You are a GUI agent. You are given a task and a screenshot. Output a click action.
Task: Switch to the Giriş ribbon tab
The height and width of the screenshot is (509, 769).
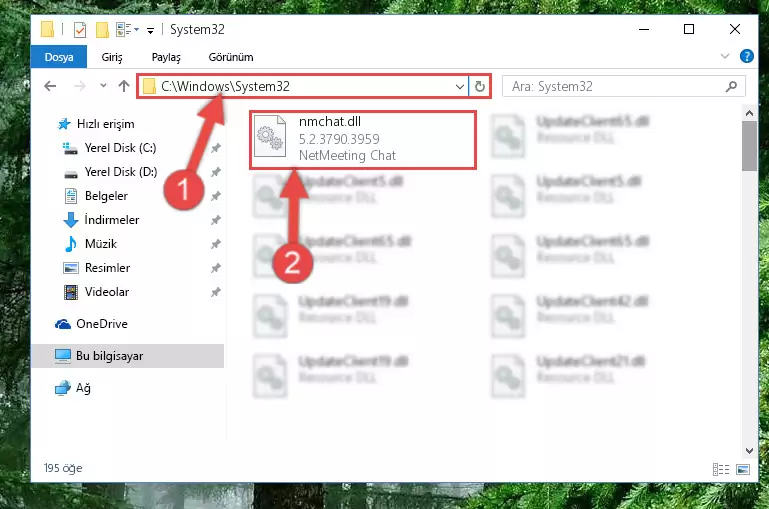pyautogui.click(x=112, y=57)
